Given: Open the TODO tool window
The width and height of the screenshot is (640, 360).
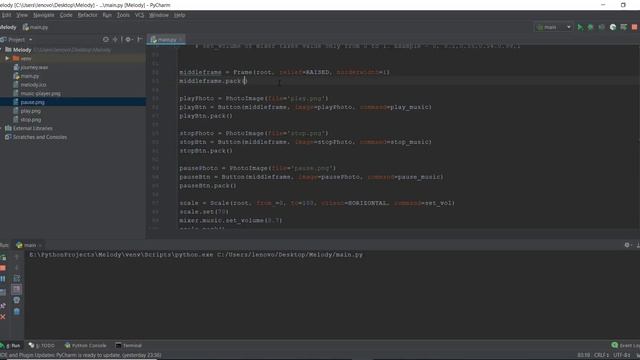Looking at the screenshot, I should pos(41,345).
